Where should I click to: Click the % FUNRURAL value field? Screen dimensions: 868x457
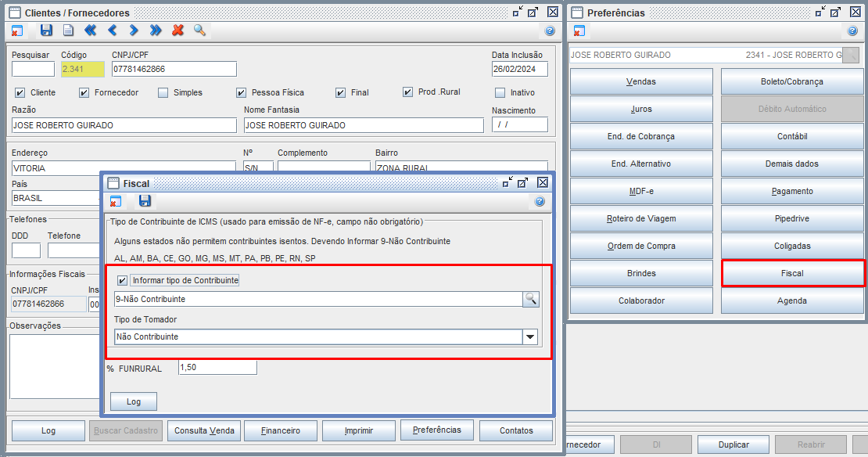click(x=217, y=367)
